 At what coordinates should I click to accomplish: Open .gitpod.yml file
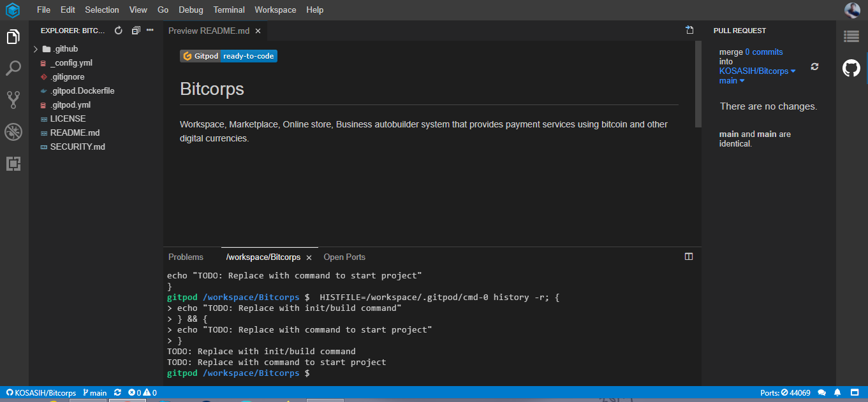(x=70, y=105)
